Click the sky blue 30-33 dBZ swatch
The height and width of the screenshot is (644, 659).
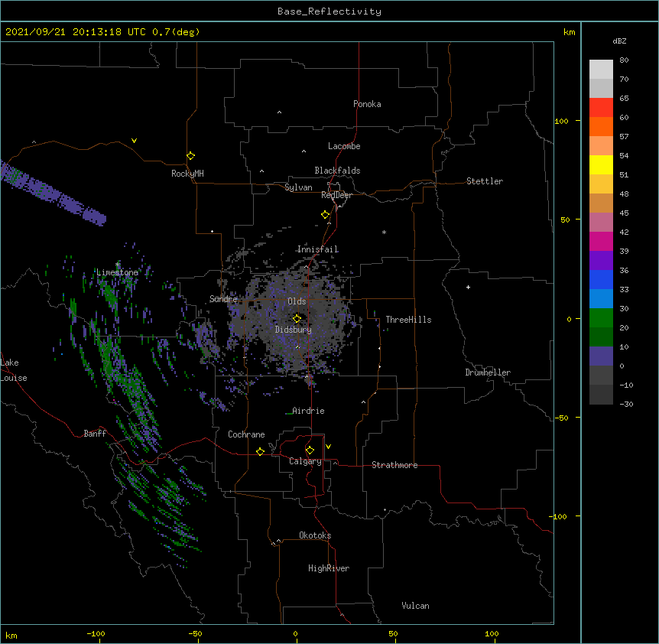[601, 299]
